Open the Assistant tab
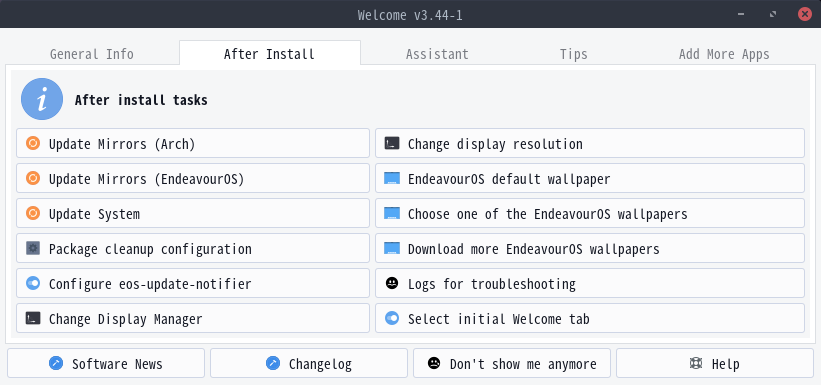The height and width of the screenshot is (385, 821). pyautogui.click(x=437, y=54)
